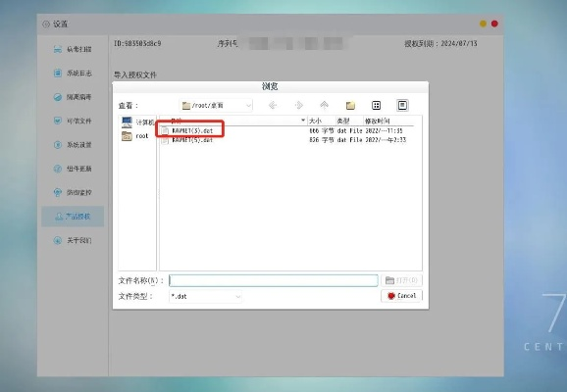Go back in the browse dialog
The height and width of the screenshot is (392, 567).
tap(273, 105)
